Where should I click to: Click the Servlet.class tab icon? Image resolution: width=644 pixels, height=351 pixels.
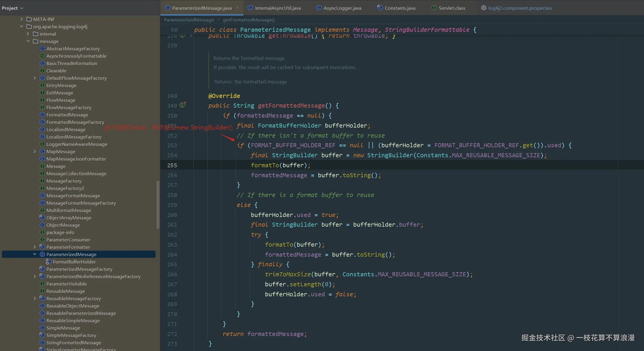434,8
